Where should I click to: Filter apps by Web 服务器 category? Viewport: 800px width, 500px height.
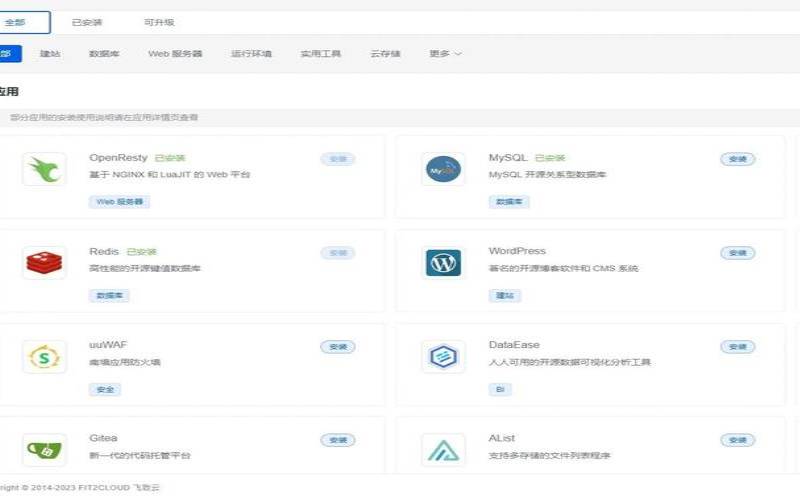[x=175, y=54]
